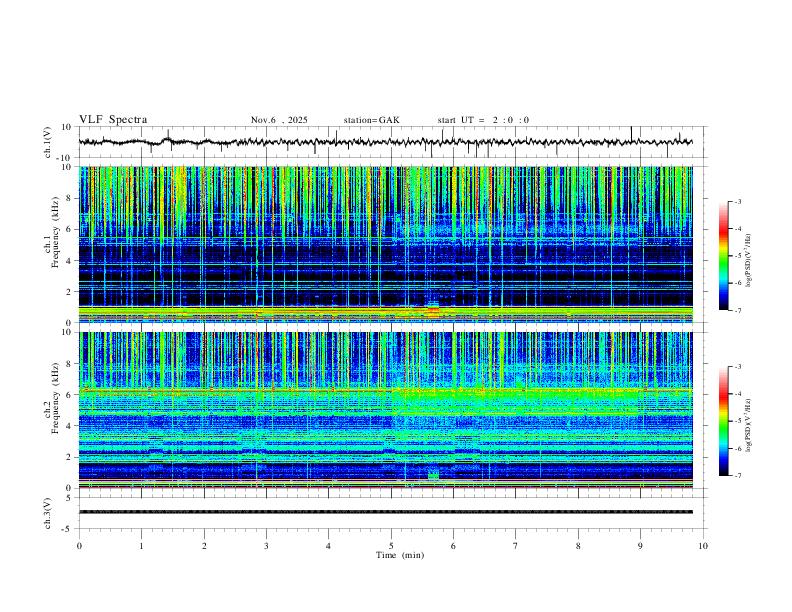Click the "8" kHz tick on ch.1 spectrogram axis
The image size is (792, 612).
69,198
